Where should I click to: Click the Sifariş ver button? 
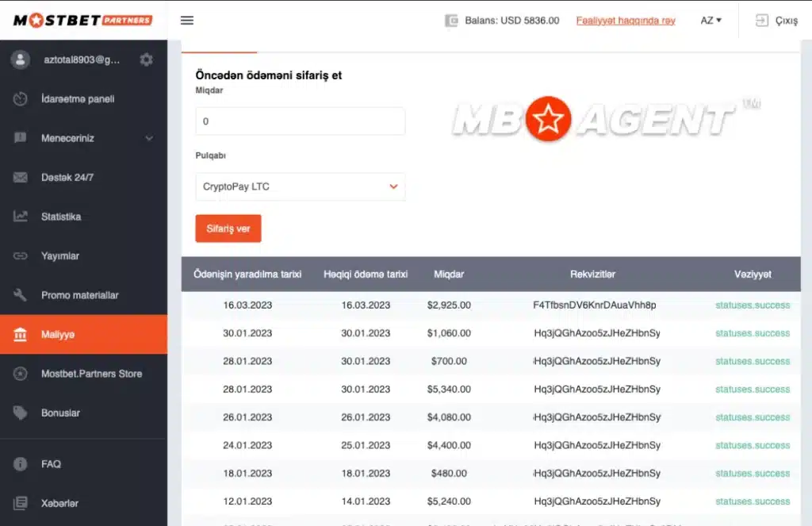(x=228, y=228)
